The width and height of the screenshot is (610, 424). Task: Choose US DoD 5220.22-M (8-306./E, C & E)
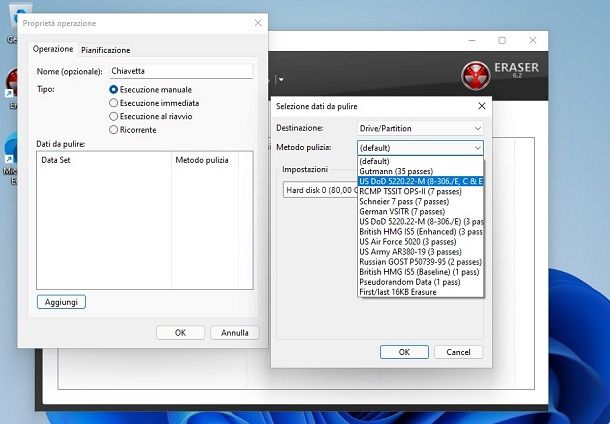click(x=420, y=181)
